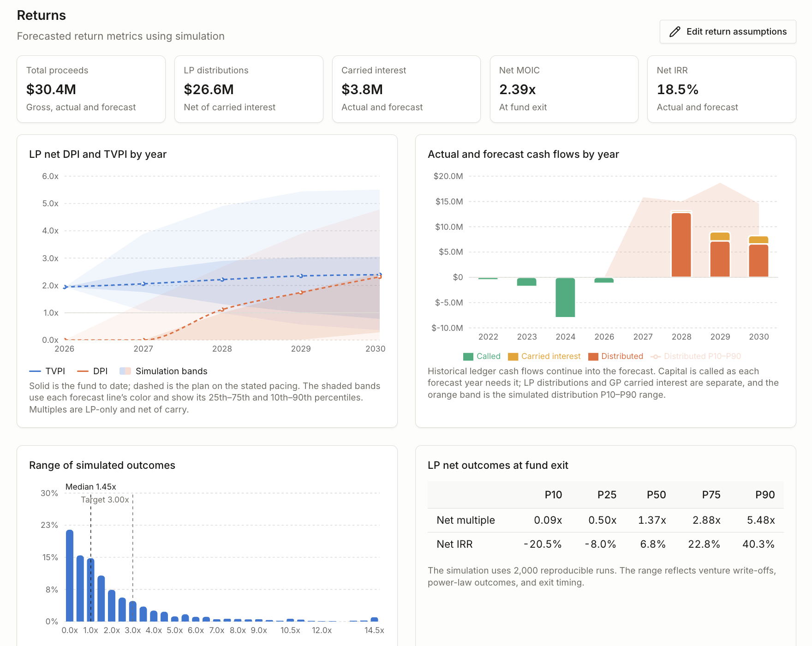
Task: Toggle the Called legend item
Action: tap(482, 356)
